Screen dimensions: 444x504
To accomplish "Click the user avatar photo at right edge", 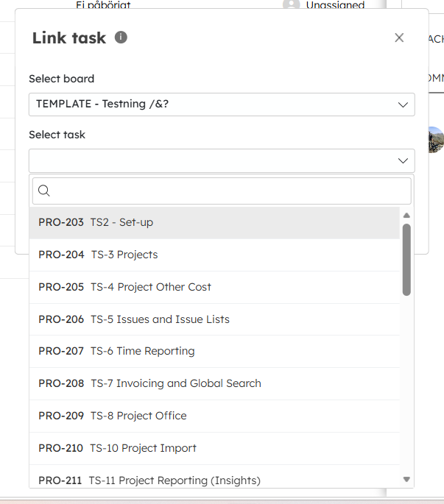I will click(437, 140).
